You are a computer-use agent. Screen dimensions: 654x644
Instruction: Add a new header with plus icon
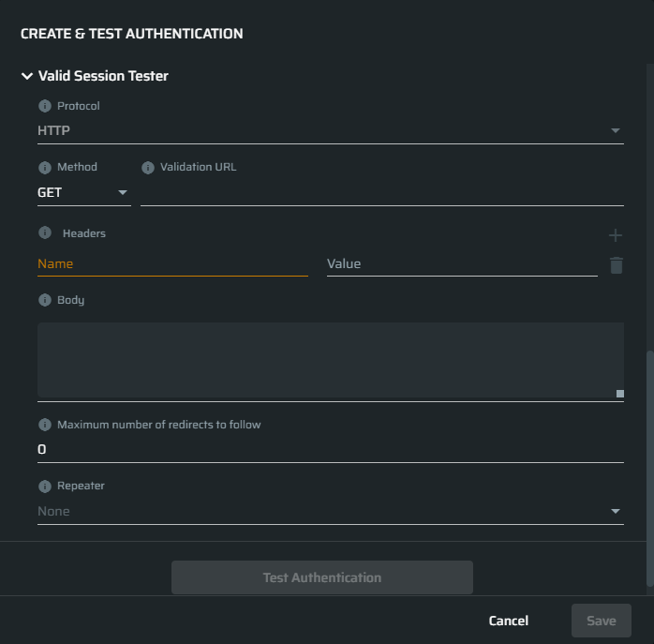tap(616, 235)
